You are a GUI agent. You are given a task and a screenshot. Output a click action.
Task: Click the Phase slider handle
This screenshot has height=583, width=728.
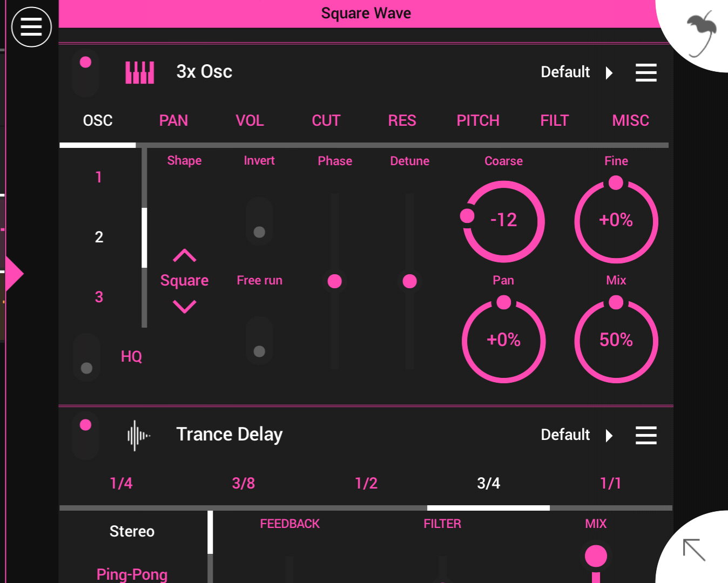click(335, 281)
